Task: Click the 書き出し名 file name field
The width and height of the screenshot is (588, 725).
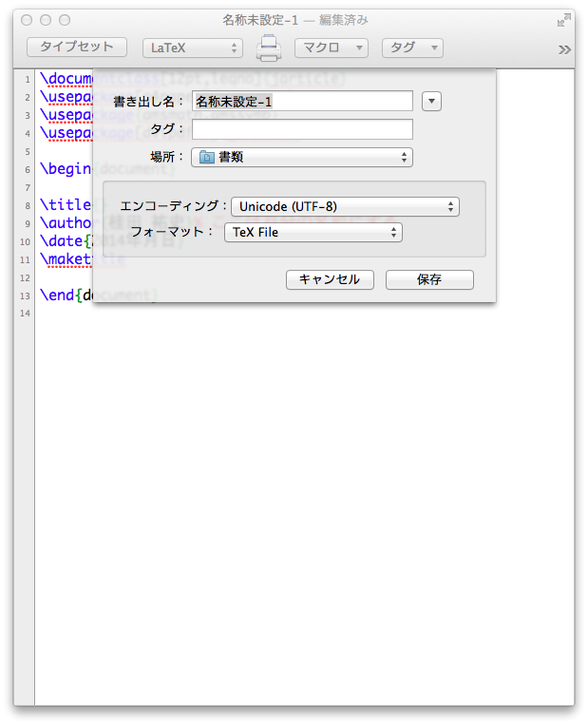Action: point(302,101)
